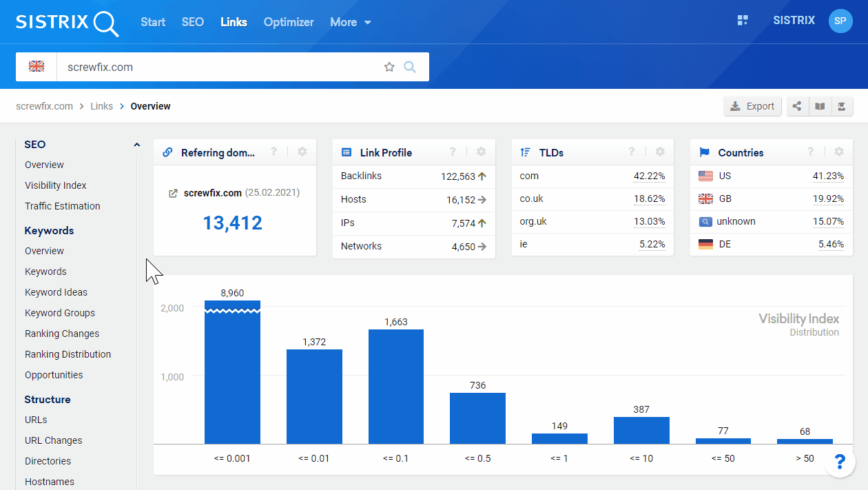Screen dimensions: 868x490
Task: Click Hosts value 16,152
Action: click(x=461, y=200)
